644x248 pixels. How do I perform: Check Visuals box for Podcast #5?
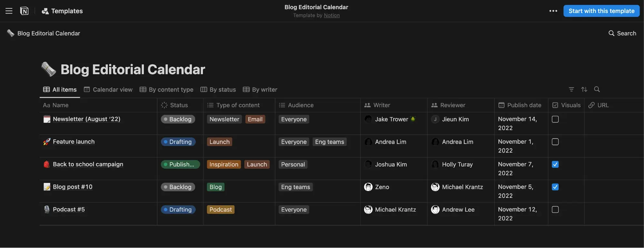click(555, 209)
